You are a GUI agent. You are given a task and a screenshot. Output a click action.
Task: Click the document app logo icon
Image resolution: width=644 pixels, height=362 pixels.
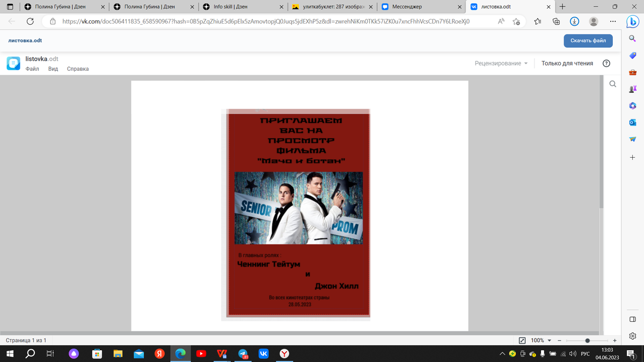click(x=13, y=63)
